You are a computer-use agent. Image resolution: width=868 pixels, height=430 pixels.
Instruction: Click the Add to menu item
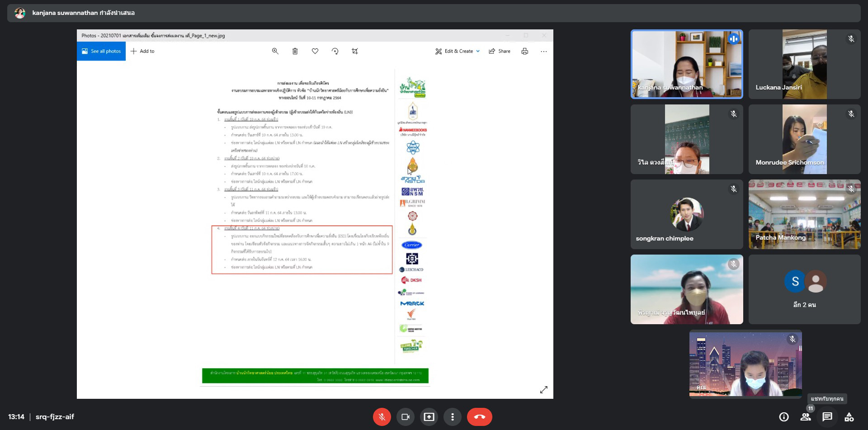pos(142,51)
